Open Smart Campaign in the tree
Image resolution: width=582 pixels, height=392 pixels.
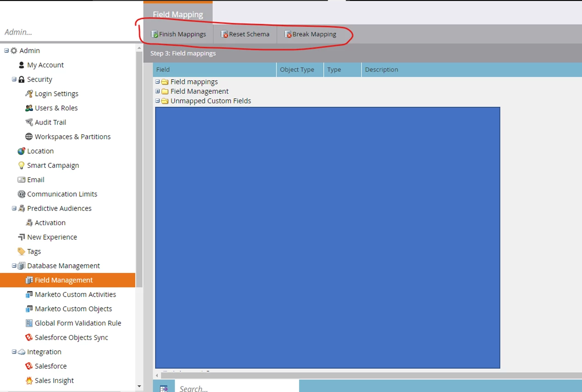tap(53, 165)
